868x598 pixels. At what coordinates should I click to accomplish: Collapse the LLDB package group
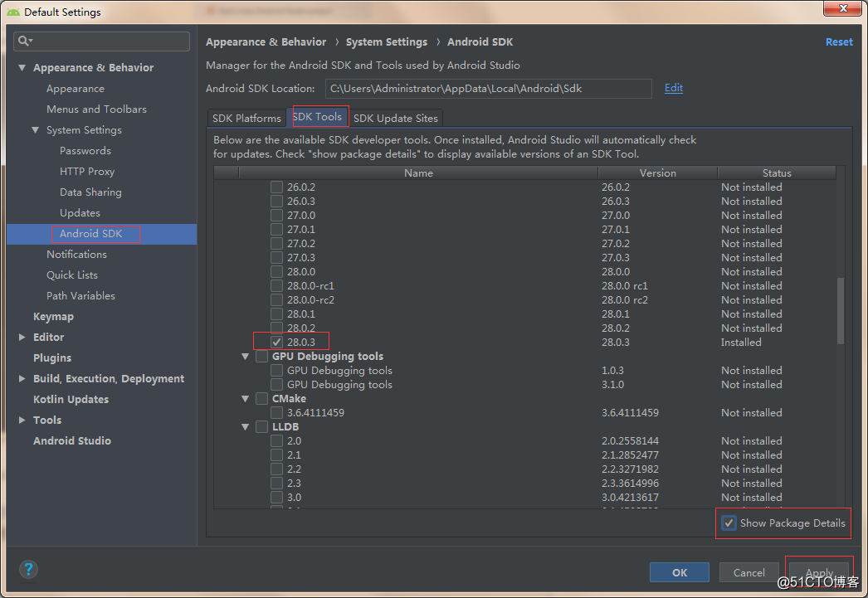click(x=246, y=426)
